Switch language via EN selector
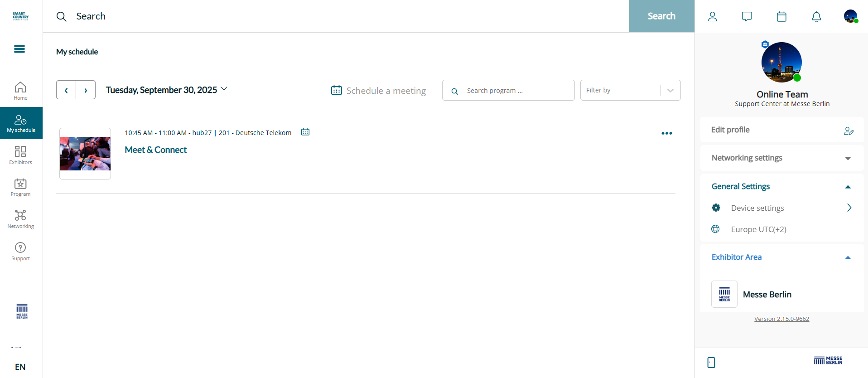The image size is (868, 378). tap(20, 367)
